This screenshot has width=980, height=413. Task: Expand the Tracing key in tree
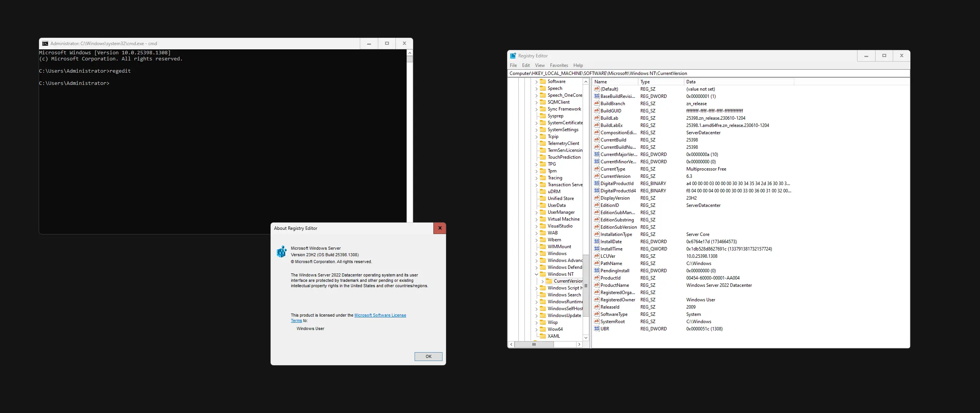(536, 178)
